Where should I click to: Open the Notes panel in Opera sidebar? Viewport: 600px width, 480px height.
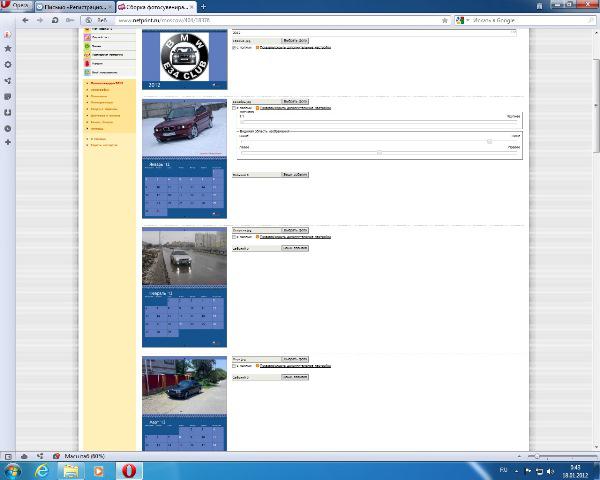pyautogui.click(x=8, y=96)
